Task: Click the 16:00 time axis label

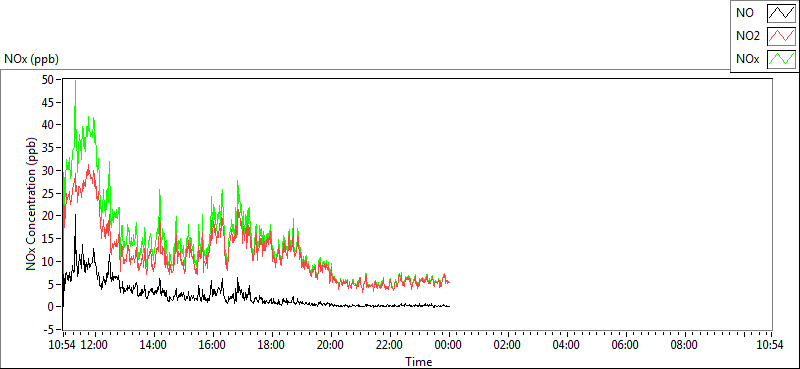Action: point(213,345)
